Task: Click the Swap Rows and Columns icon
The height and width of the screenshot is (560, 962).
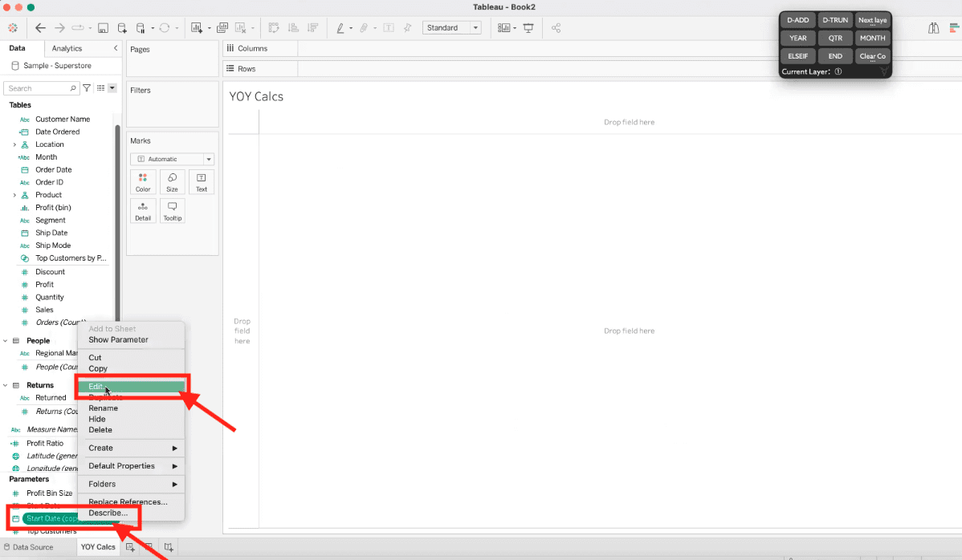Action: click(273, 26)
